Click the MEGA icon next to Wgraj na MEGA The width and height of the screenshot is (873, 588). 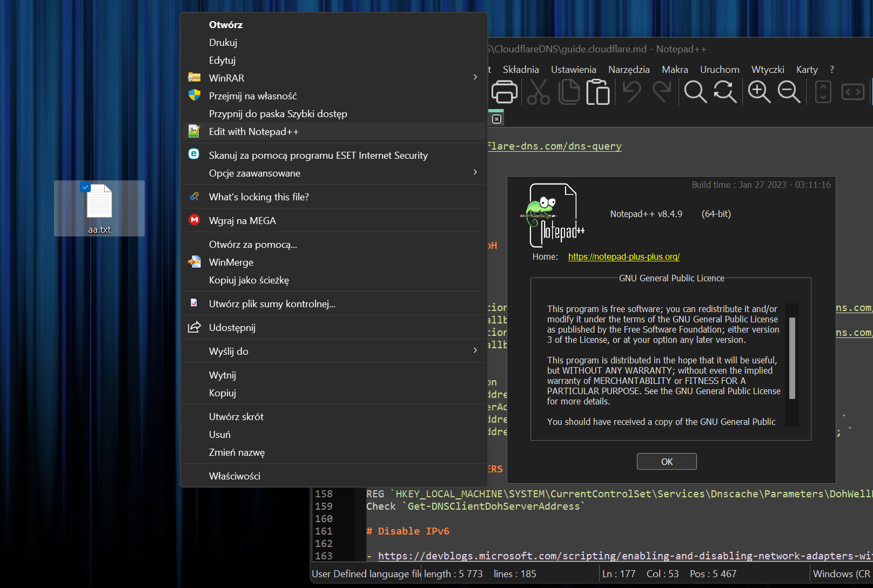point(194,220)
